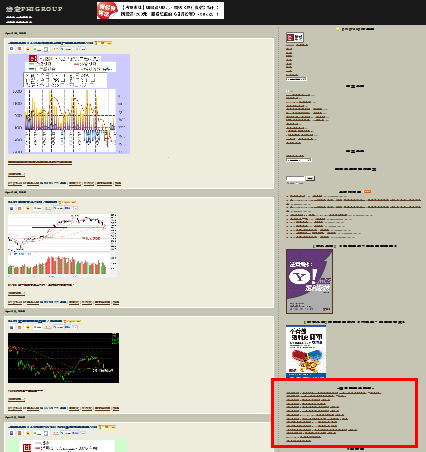Open the bar chart image on lavender background in first post
The height and width of the screenshot is (452, 426).
coord(69,104)
